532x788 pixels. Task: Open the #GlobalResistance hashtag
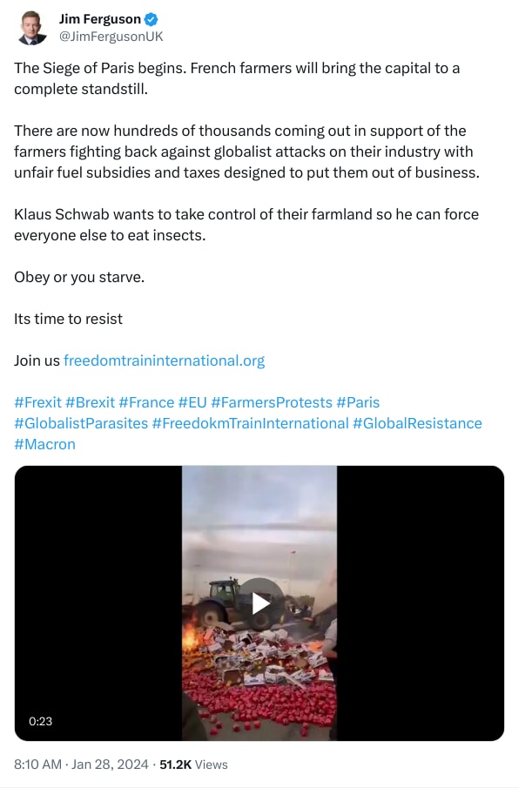tap(416, 423)
